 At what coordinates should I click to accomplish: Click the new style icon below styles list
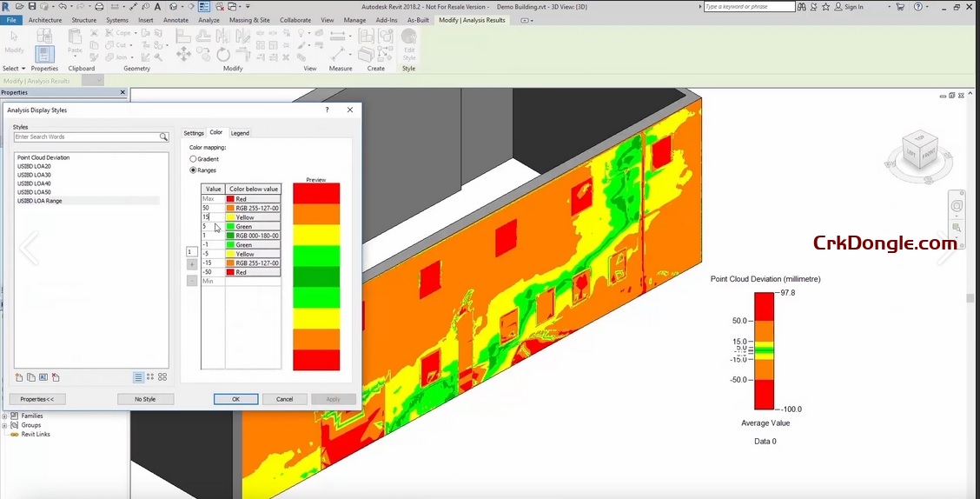[x=19, y=377]
